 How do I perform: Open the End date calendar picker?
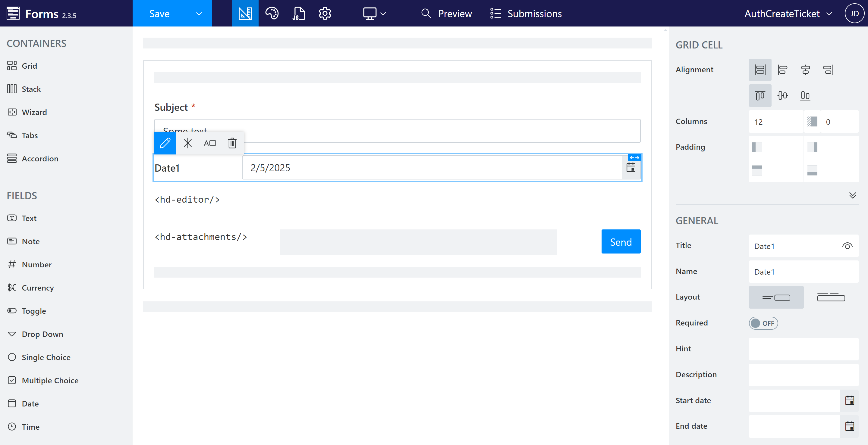[x=850, y=426]
